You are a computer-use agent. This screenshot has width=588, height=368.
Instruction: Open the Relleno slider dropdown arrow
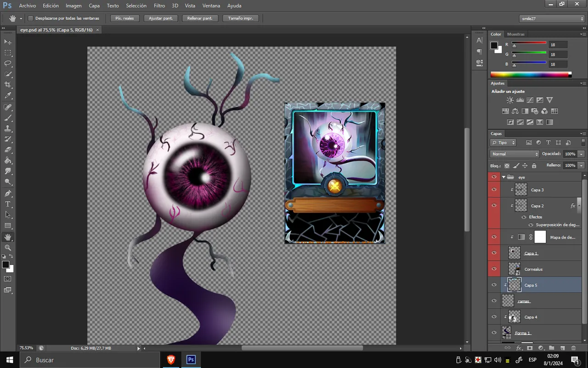click(582, 165)
